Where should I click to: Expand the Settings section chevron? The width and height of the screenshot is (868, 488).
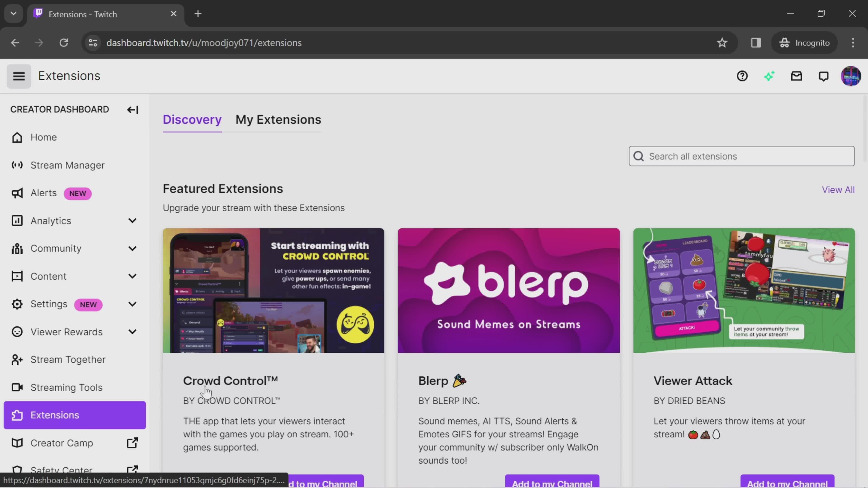[132, 304]
